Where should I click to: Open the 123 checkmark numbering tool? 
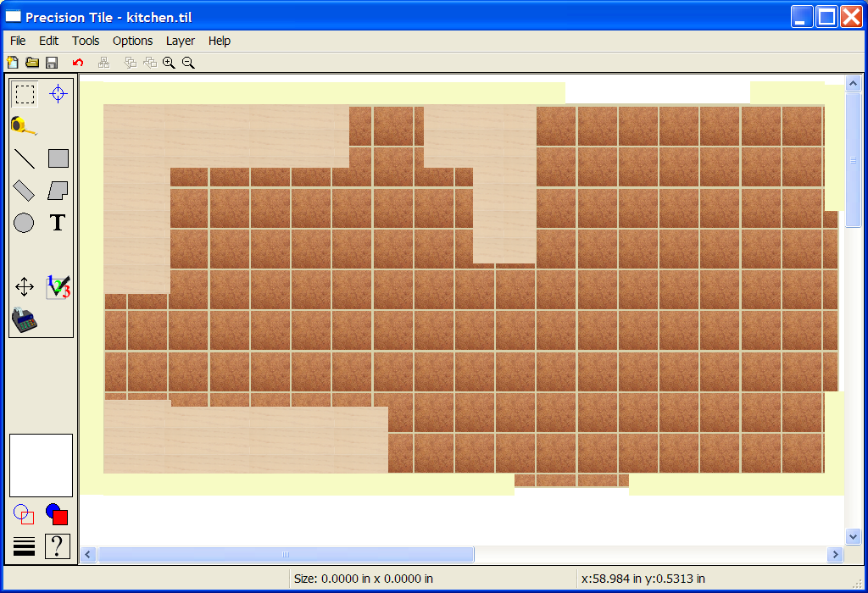(58, 287)
